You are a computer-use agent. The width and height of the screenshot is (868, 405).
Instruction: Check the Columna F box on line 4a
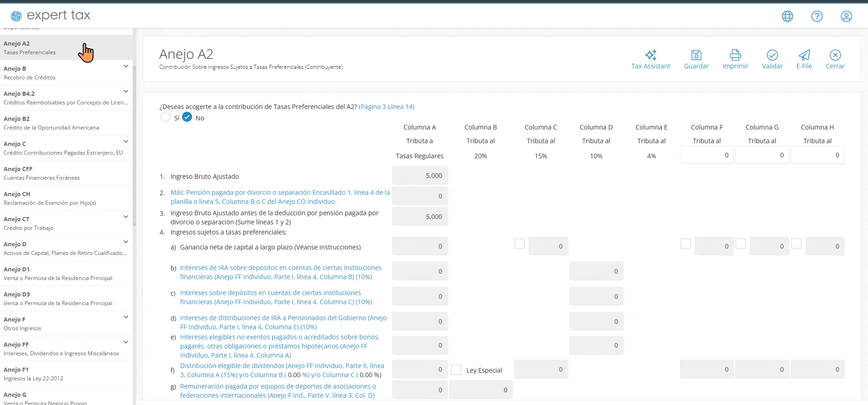click(686, 244)
